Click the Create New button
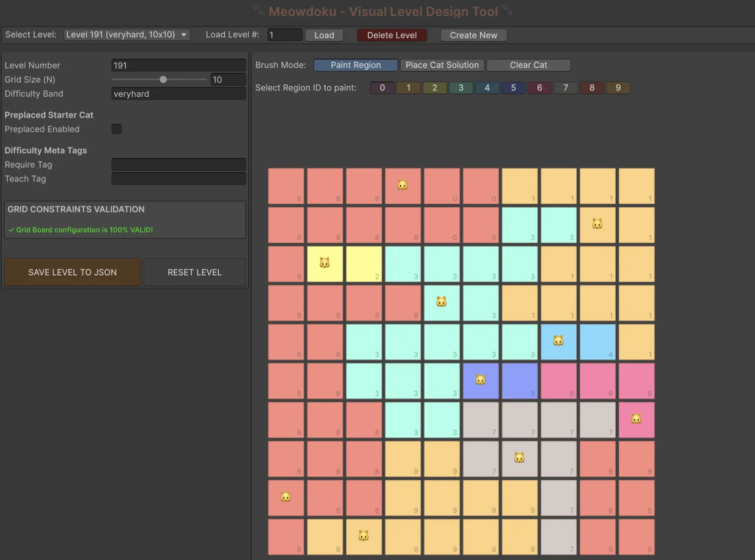The height and width of the screenshot is (560, 755). [x=474, y=35]
